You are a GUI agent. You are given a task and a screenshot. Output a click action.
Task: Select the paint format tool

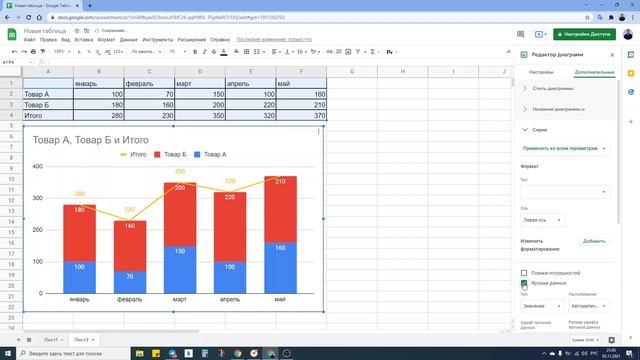pyautogui.click(x=43, y=52)
